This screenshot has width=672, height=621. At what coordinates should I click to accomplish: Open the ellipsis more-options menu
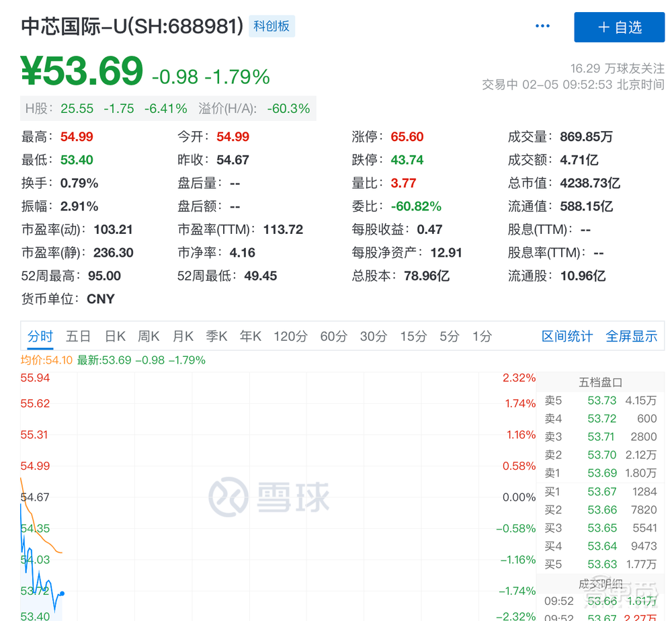pos(542,26)
